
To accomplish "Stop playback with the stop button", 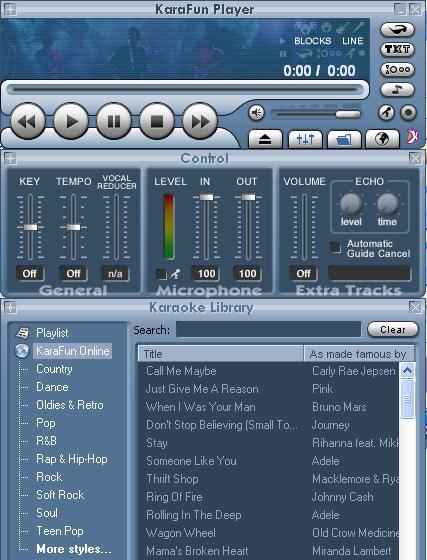I will click(x=157, y=121).
